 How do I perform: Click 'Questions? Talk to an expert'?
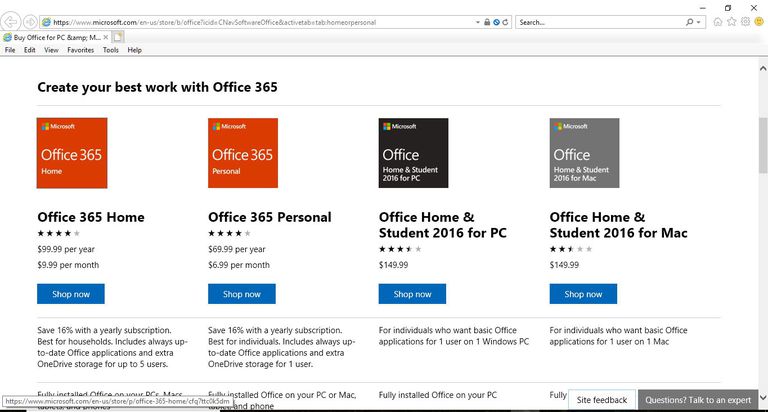click(x=697, y=400)
